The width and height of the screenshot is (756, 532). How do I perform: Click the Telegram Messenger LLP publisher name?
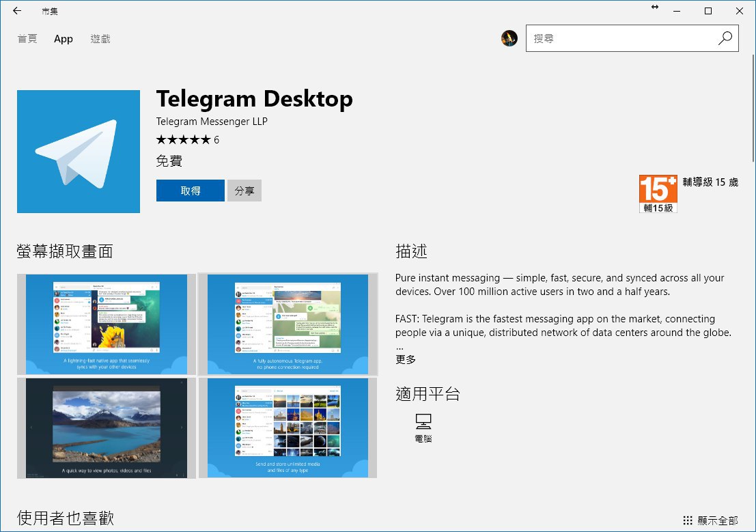212,122
